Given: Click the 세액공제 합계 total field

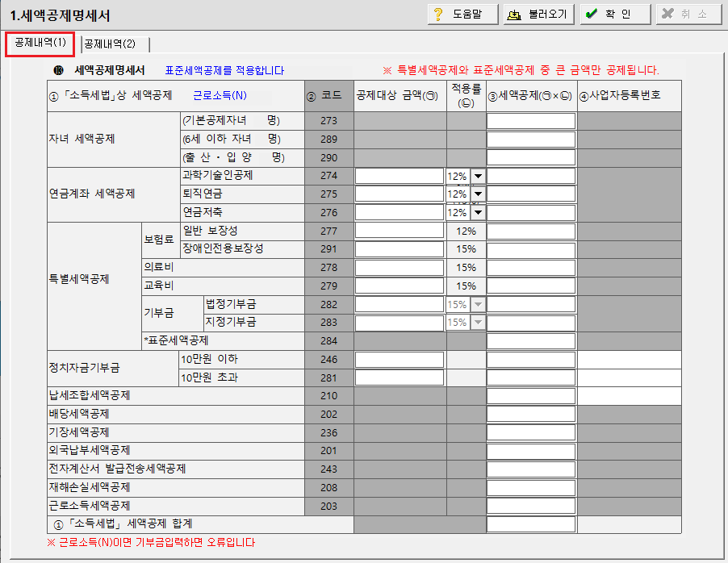Looking at the screenshot, I should (531, 524).
